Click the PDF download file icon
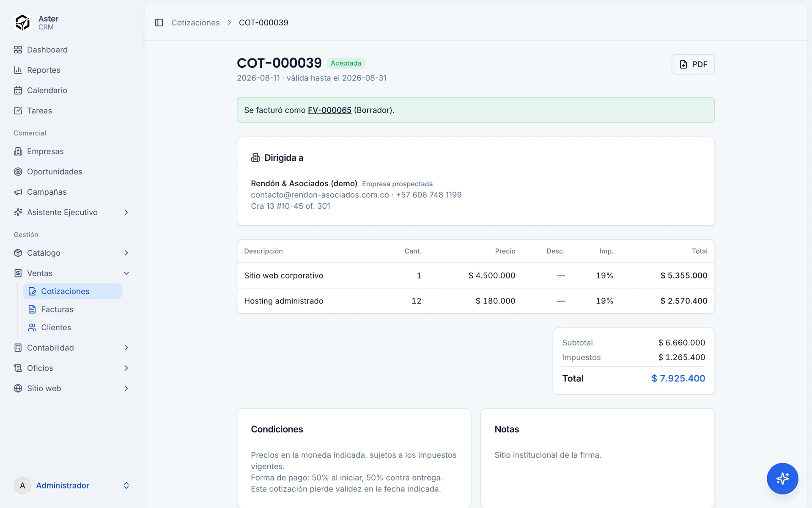812x508 pixels. pos(683,64)
